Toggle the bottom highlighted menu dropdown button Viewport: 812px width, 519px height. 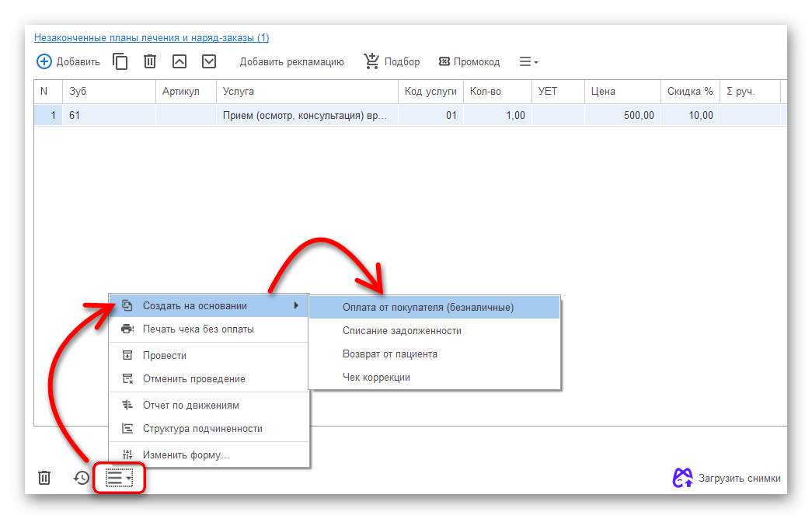(119, 478)
